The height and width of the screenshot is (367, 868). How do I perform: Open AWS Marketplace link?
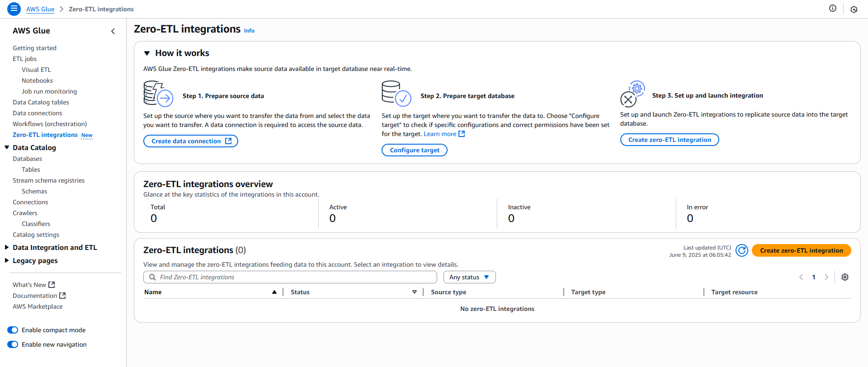[x=38, y=306]
